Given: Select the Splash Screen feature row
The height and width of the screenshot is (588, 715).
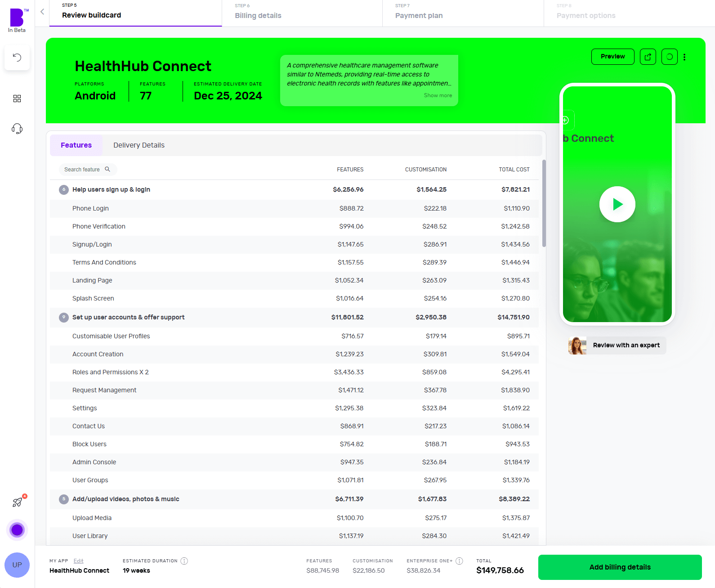Looking at the screenshot, I should tap(294, 298).
